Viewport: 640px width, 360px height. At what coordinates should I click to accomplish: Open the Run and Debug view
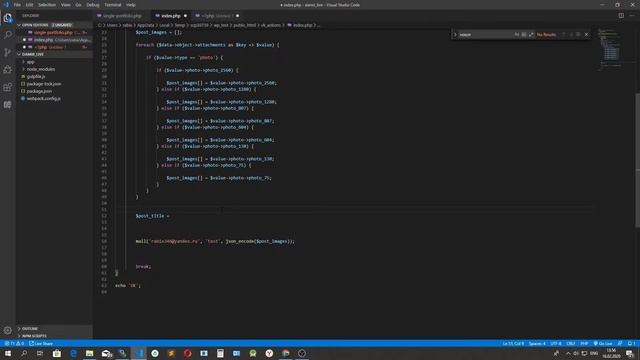(x=8, y=70)
